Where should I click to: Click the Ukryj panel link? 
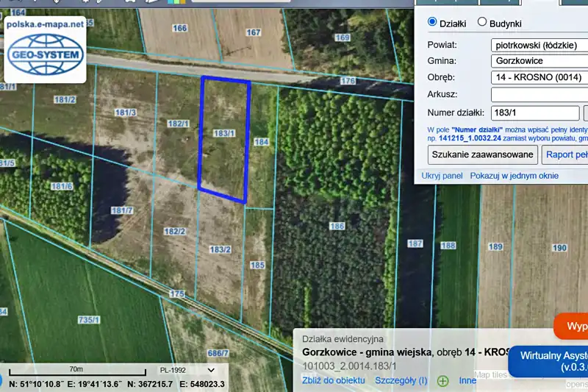pyautogui.click(x=442, y=176)
